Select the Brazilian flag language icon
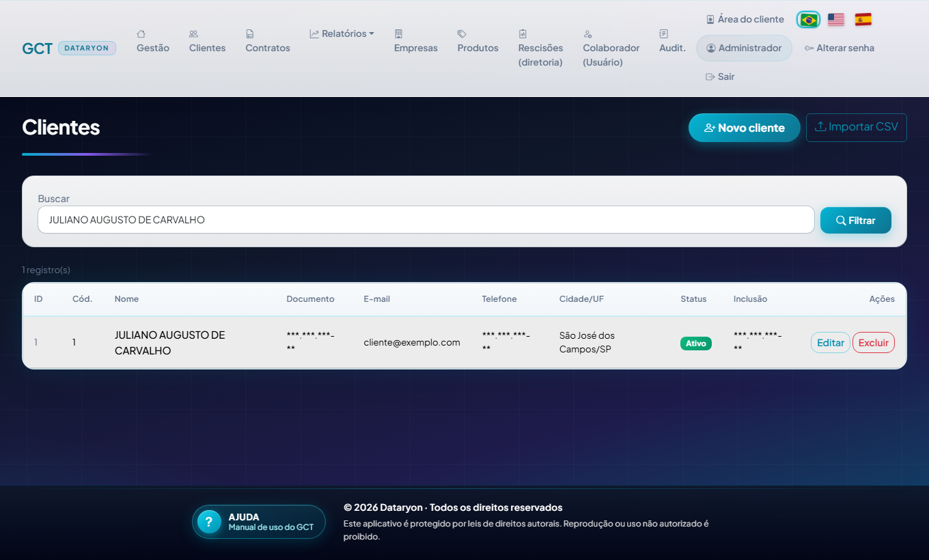 809,20
